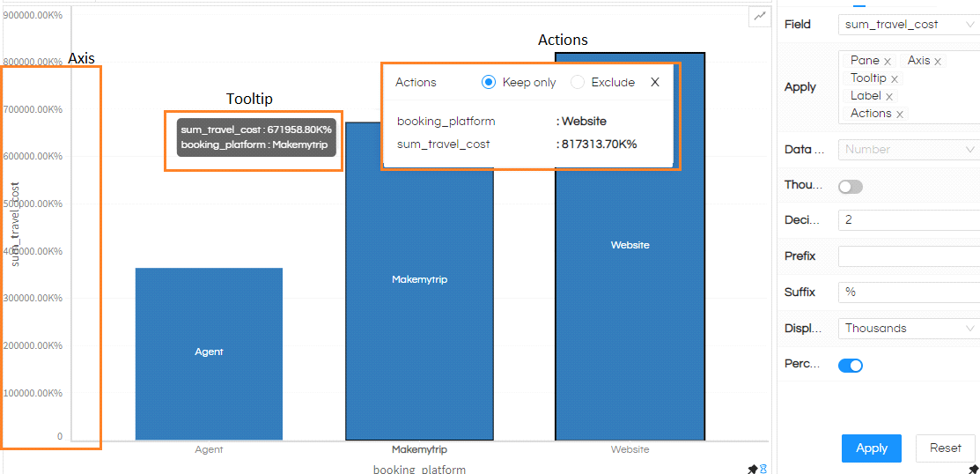980x474 pixels.
Task: Click the pin icon below Reset button
Action: click(974, 469)
